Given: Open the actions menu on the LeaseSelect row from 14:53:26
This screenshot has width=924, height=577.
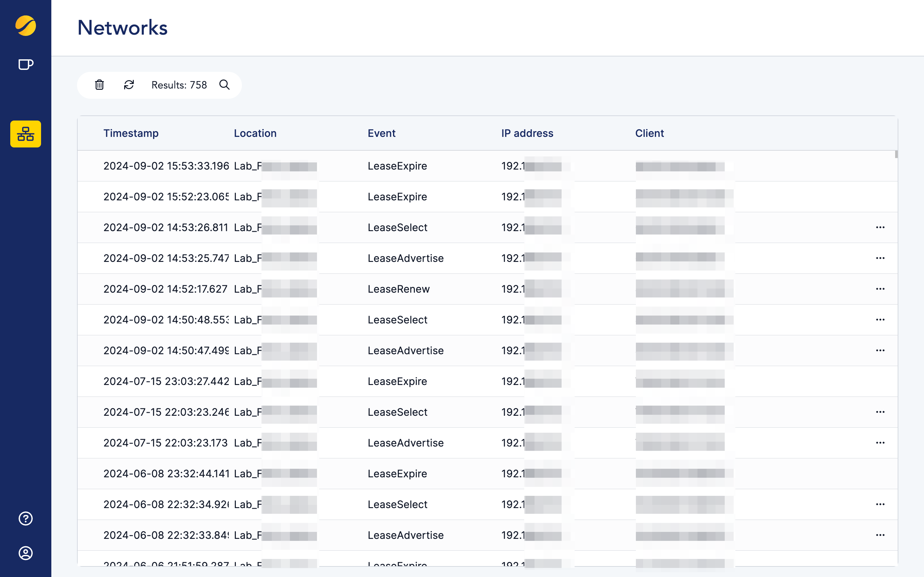Looking at the screenshot, I should (880, 227).
